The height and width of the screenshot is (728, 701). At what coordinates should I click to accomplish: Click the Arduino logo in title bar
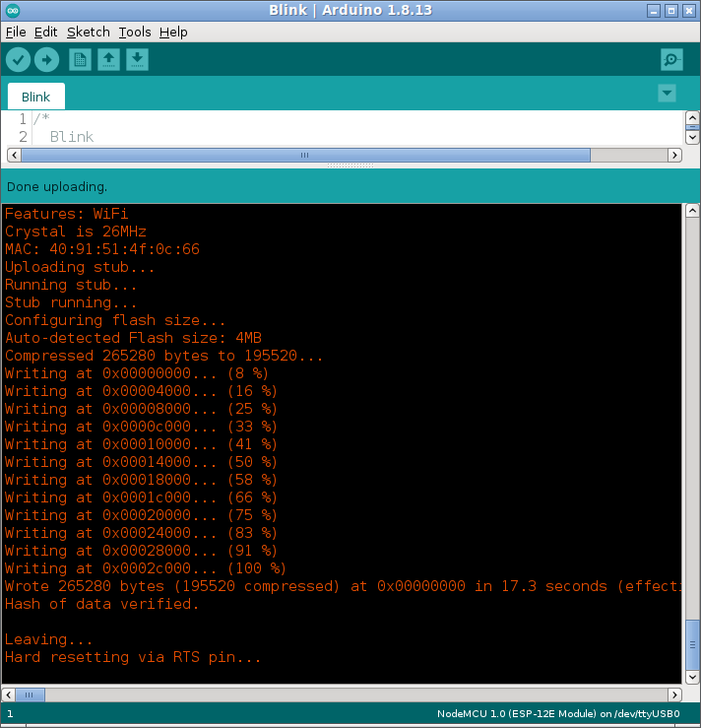tap(13, 10)
